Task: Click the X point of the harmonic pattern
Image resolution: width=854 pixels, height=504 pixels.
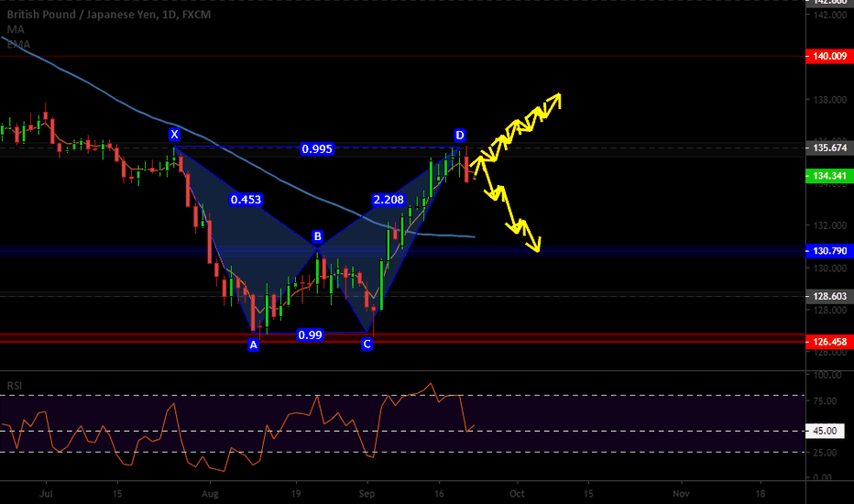Action: coord(174,134)
